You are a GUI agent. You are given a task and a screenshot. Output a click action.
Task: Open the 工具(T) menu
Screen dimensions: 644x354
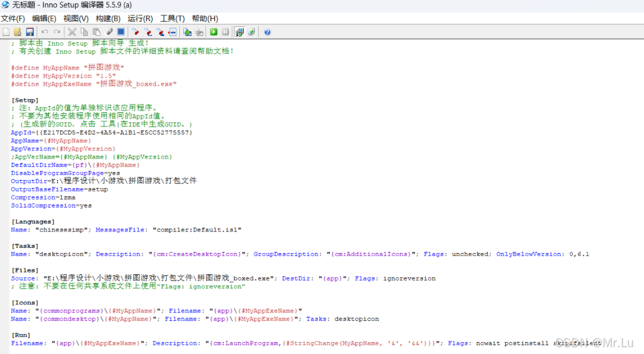coord(173,18)
